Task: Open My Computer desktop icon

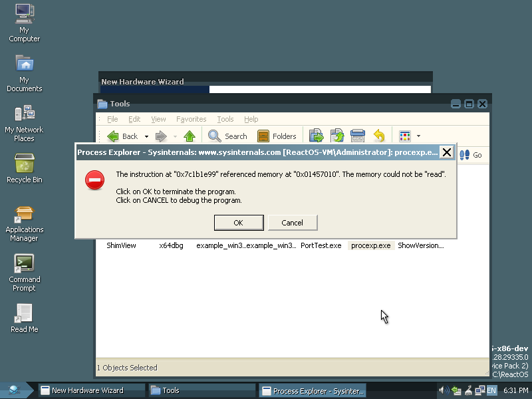Action: click(25, 23)
